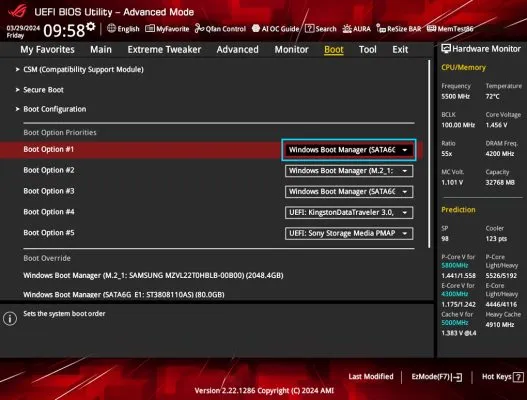Open Boot Option #5 Sony Storage dropdown

click(x=349, y=233)
